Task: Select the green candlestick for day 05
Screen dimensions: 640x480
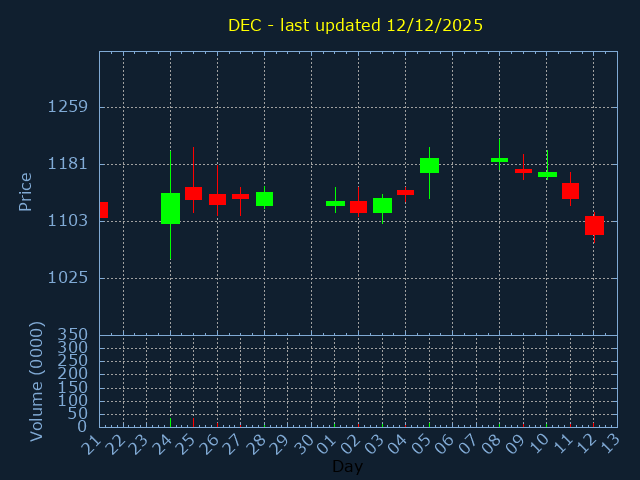Action: 429,165
